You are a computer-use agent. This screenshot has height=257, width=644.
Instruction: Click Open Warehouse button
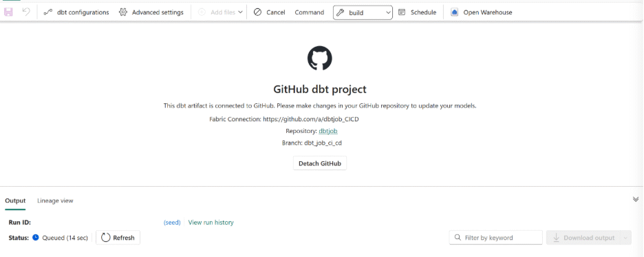pyautogui.click(x=482, y=12)
